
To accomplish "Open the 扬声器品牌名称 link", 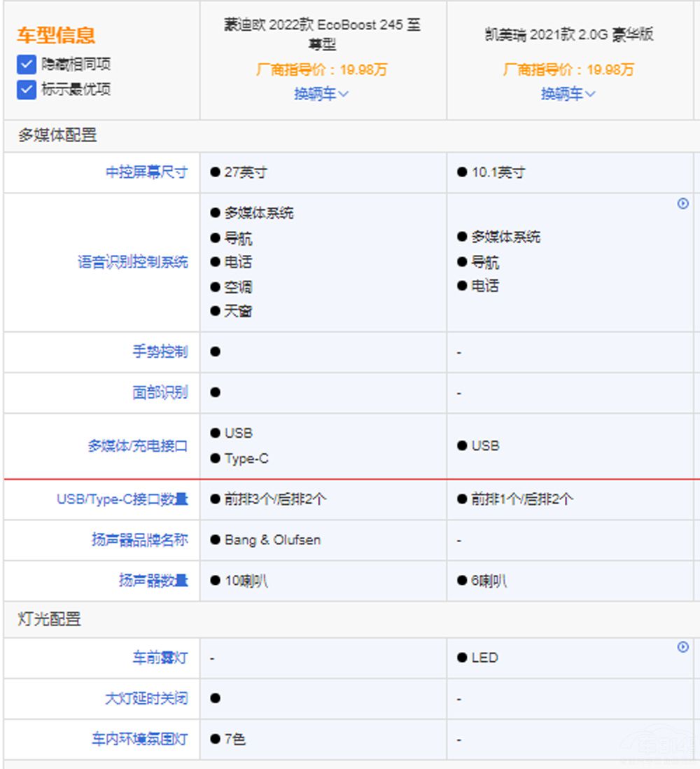I will click(139, 540).
